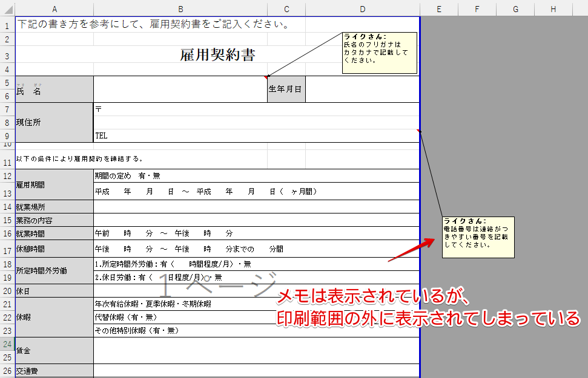The image size is (588, 378).
Task: Click the blue print area boundary line
Action: pyautogui.click(x=419, y=181)
